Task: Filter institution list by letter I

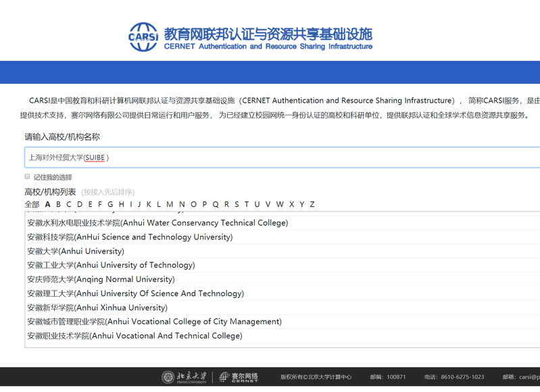Action: [131, 204]
